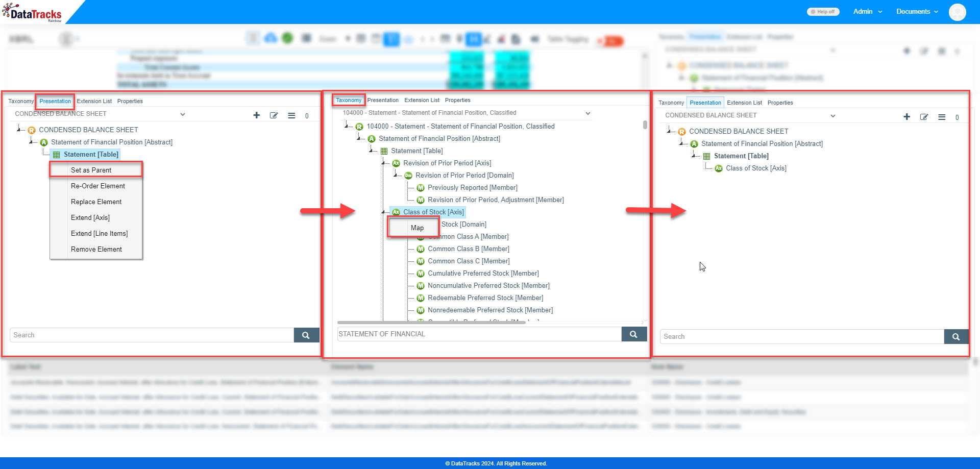
Task: Switch to Presentation tab in middle panel
Action: point(383,100)
